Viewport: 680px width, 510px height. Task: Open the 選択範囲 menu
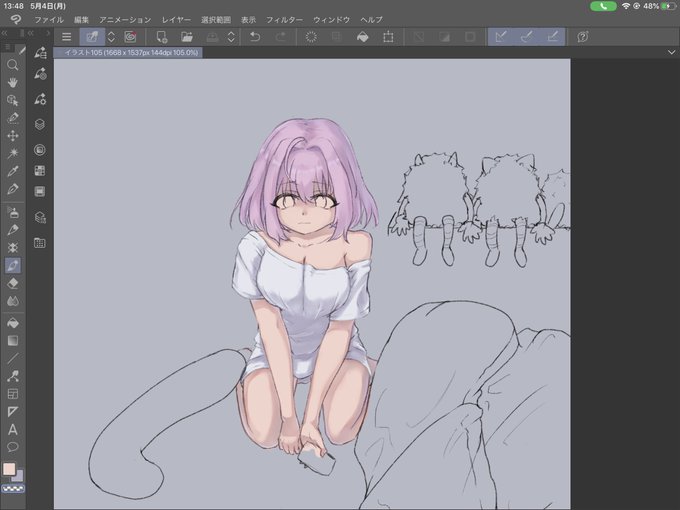coord(216,20)
